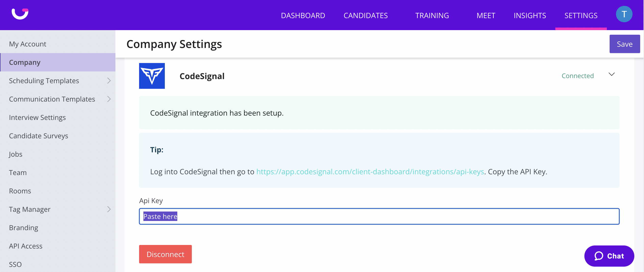Image resolution: width=644 pixels, height=272 pixels.
Task: Collapse the CodeSignal integration section
Action: 611,74
